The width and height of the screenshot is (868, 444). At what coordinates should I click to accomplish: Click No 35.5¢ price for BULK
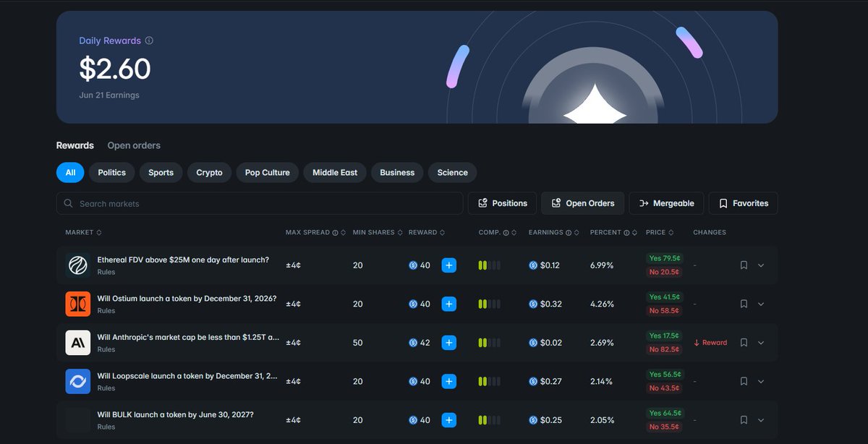pos(665,427)
